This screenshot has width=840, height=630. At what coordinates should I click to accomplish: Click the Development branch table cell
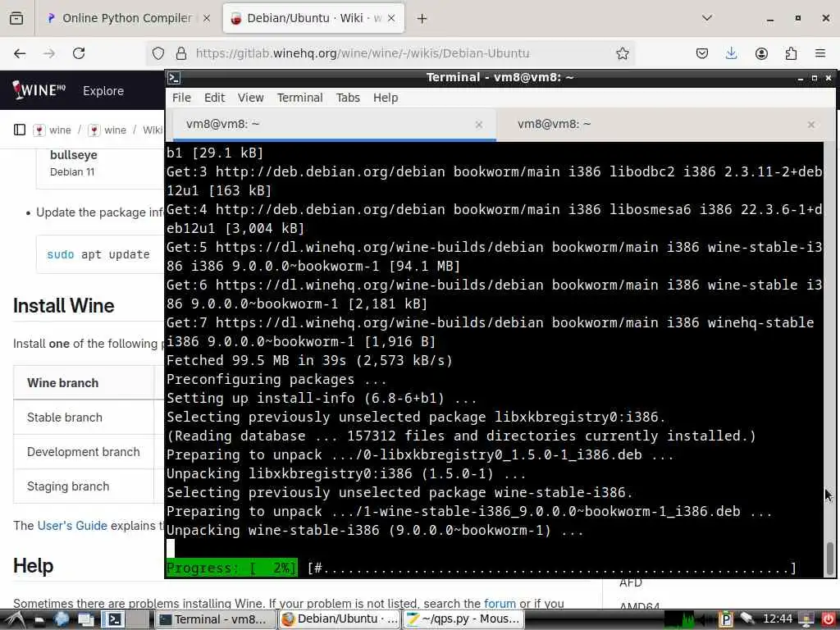click(x=84, y=452)
